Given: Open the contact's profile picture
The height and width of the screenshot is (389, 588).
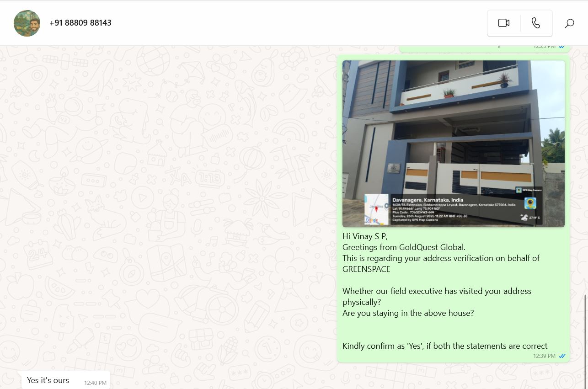Looking at the screenshot, I should (x=27, y=23).
